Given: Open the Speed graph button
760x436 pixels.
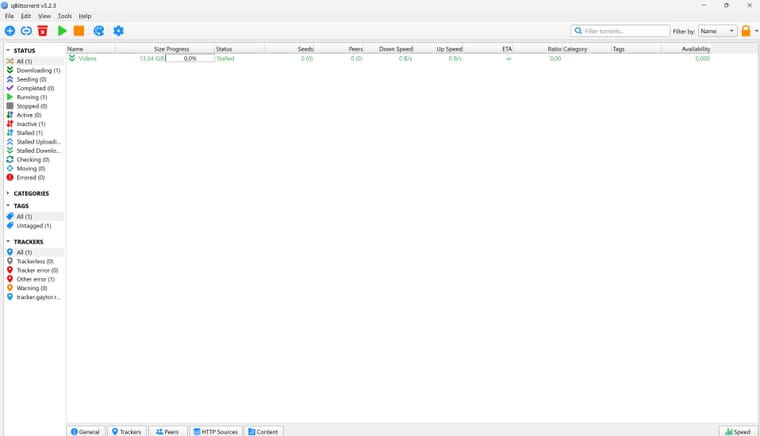Looking at the screenshot, I should 738,431.
